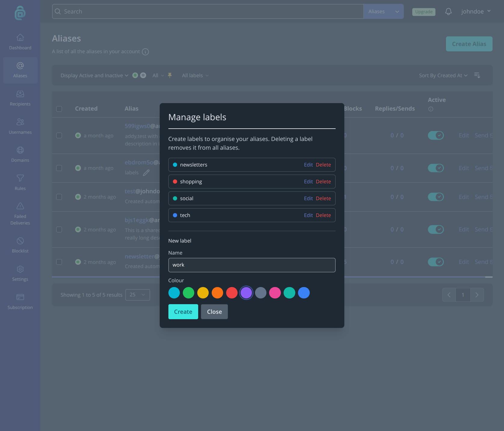The height and width of the screenshot is (431, 504).
Task: Click the Dashboard home icon in sidebar
Action: click(20, 37)
